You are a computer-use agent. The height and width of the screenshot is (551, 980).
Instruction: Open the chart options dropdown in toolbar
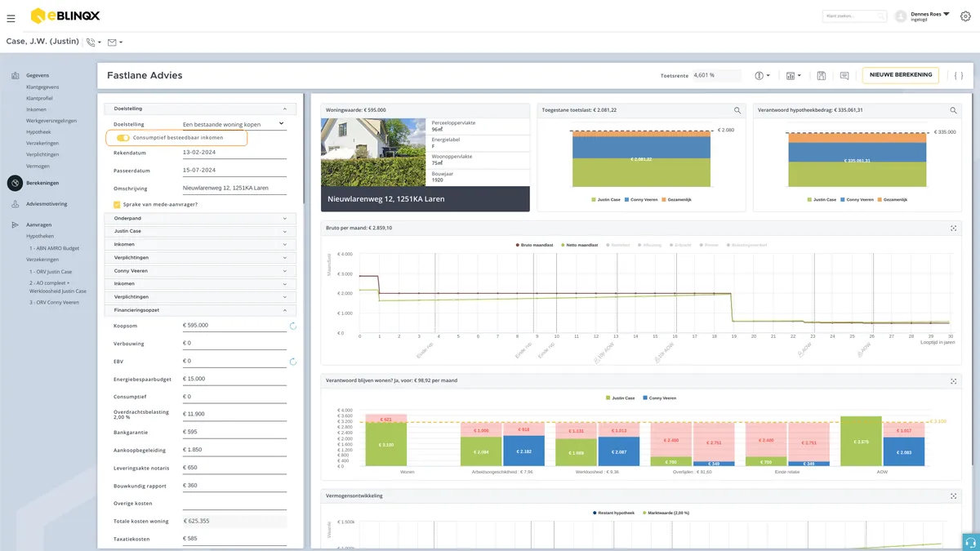[x=793, y=75]
